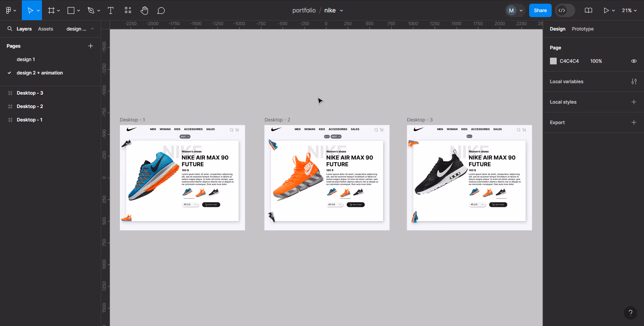The height and width of the screenshot is (326, 644).
Task: Open Frame tools dropdown arrow
Action: tap(58, 11)
